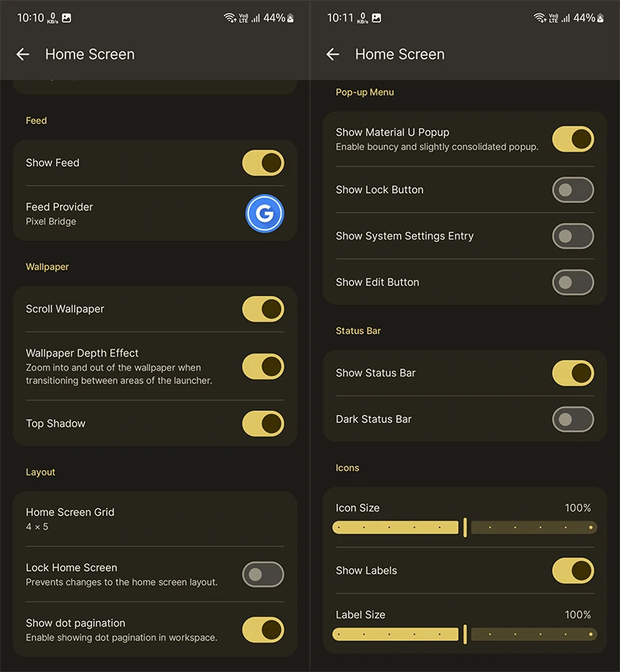
Task: Enable Dark Status Bar toggle
Action: click(x=573, y=419)
